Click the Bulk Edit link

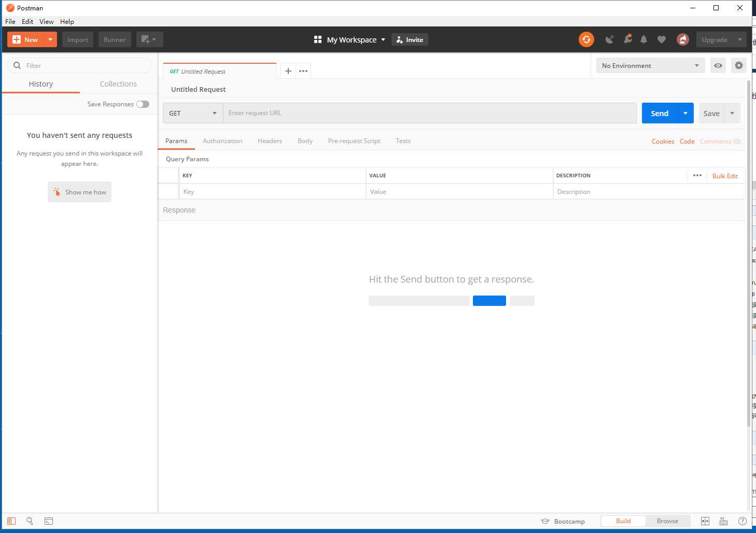pos(725,176)
